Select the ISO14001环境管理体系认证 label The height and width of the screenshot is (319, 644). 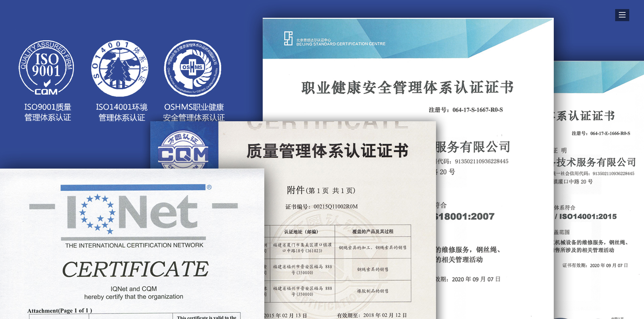(121, 112)
